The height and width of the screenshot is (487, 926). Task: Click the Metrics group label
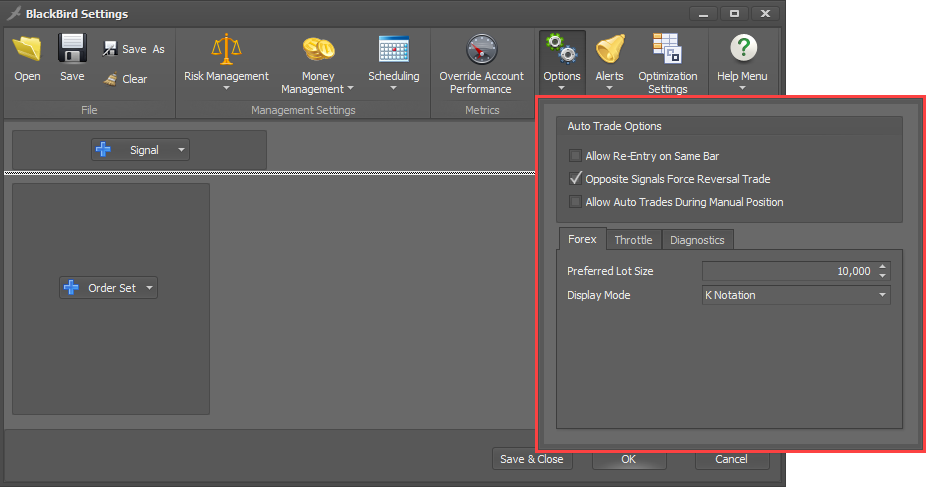point(482,110)
